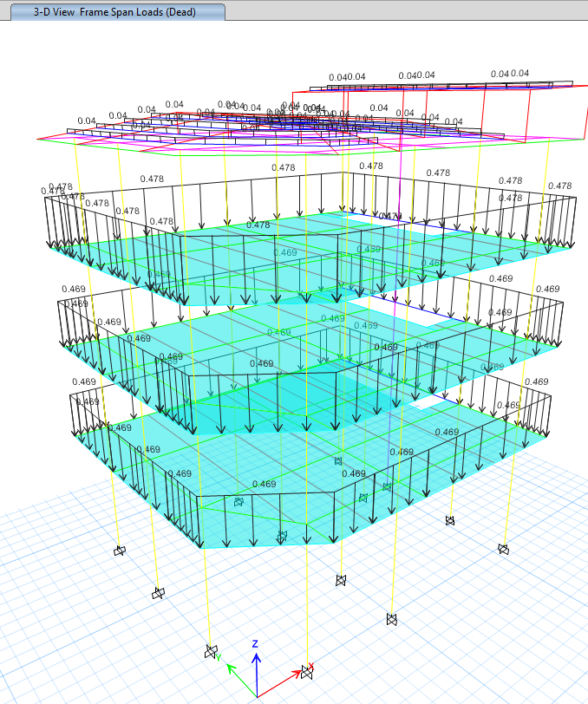Select the 3-D View Frame Span Loads tab
The height and width of the screenshot is (704, 588).
[x=114, y=12]
